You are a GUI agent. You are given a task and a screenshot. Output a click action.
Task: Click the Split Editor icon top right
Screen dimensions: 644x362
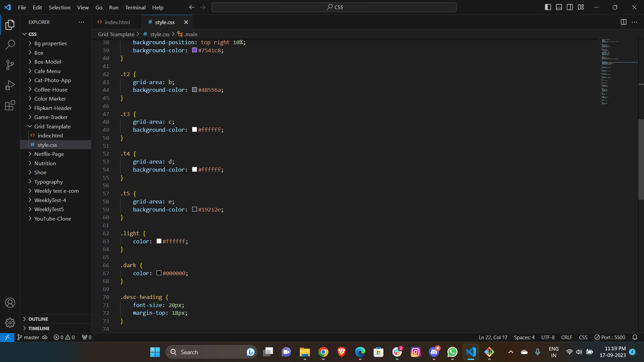pos(624,22)
